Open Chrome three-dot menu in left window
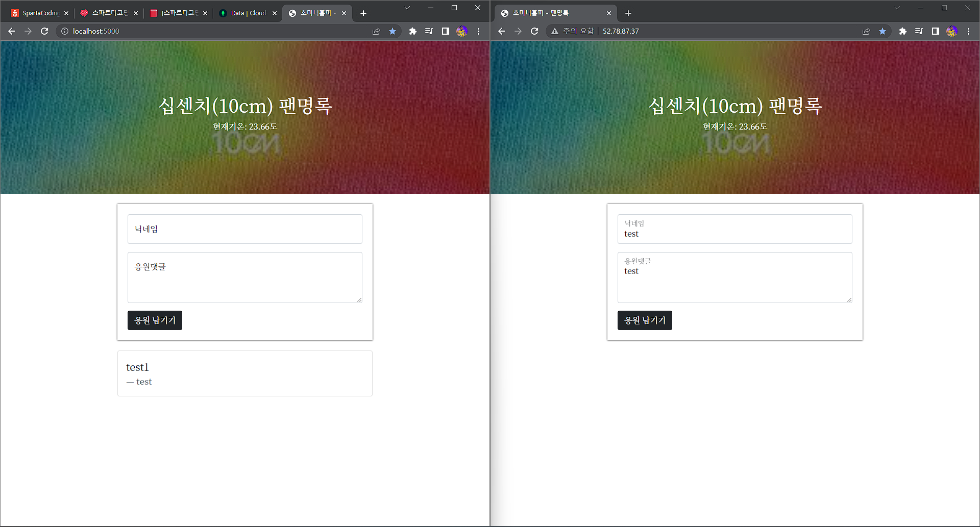The height and width of the screenshot is (527, 980). click(478, 31)
